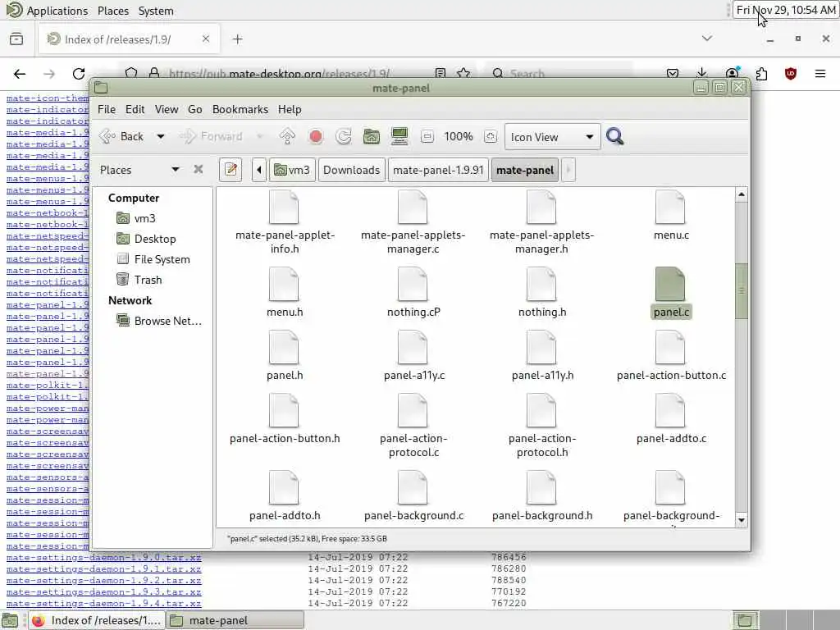Go to Downloads in the path bar
Image resolution: width=840 pixels, height=630 pixels.
[x=351, y=170]
